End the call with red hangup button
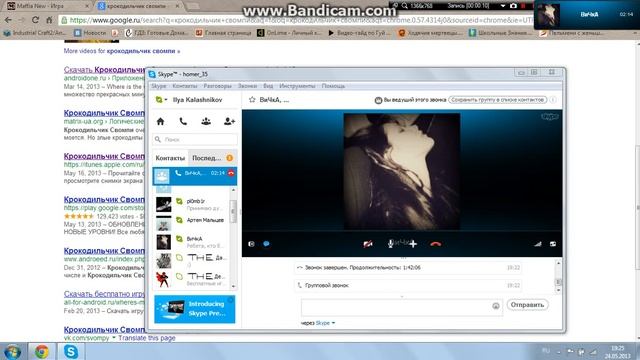Image resolution: width=640 pixels, height=360 pixels. pos(436,244)
